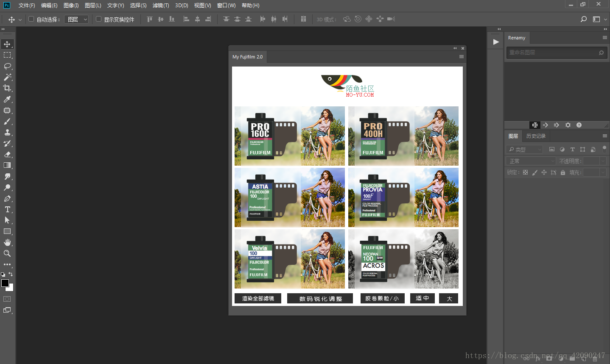Set the foreground color swatch
Image resolution: width=610 pixels, height=364 pixels.
(5, 283)
